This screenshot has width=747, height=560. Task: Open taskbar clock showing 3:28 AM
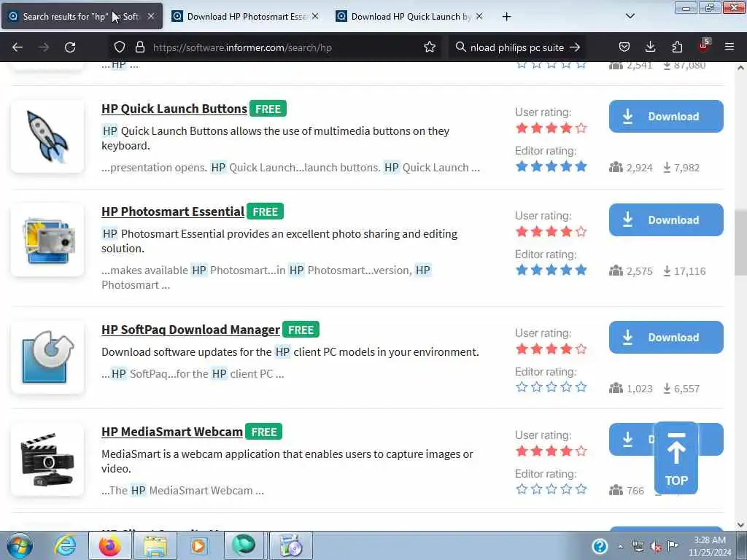[x=710, y=546]
